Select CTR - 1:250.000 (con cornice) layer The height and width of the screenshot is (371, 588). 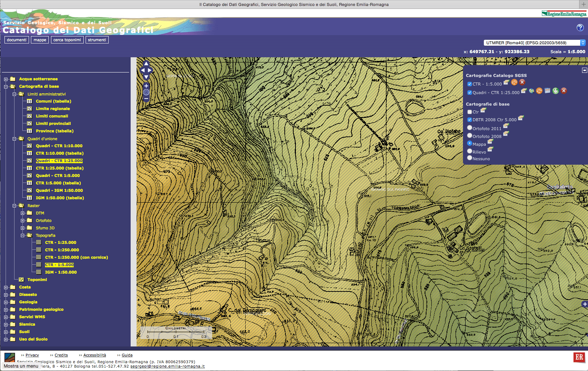click(76, 257)
